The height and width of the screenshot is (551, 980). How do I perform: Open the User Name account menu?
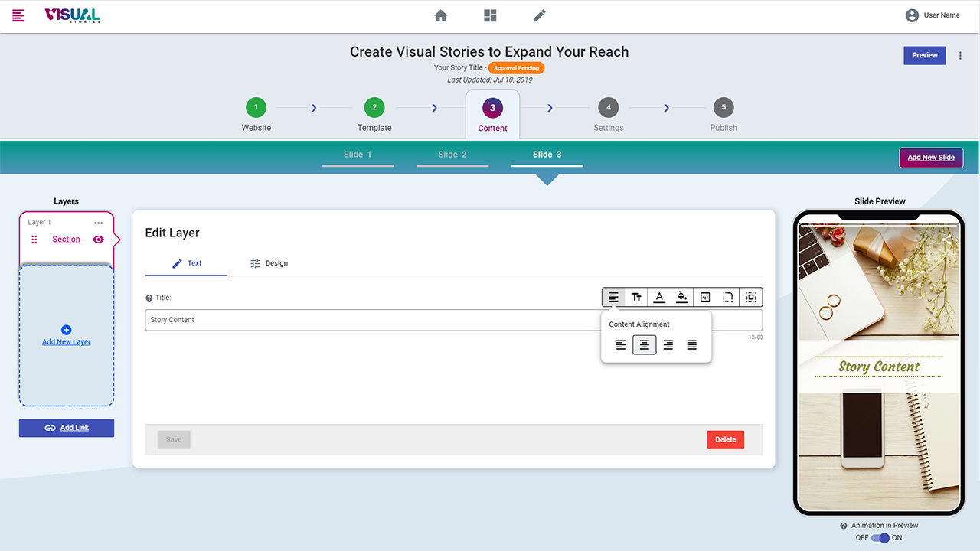(x=933, y=15)
